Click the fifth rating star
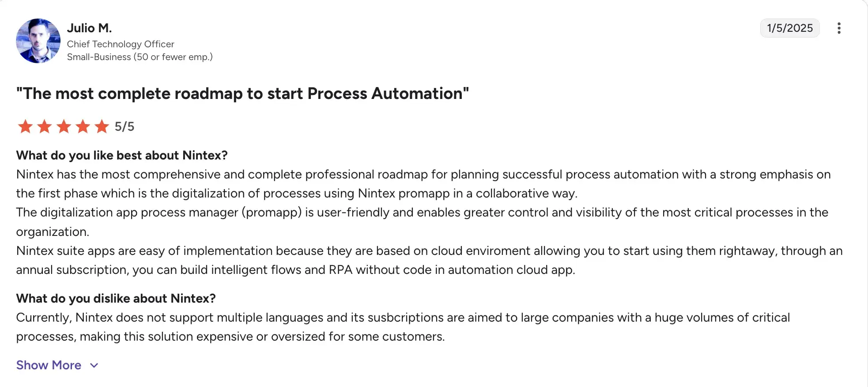 [103, 127]
